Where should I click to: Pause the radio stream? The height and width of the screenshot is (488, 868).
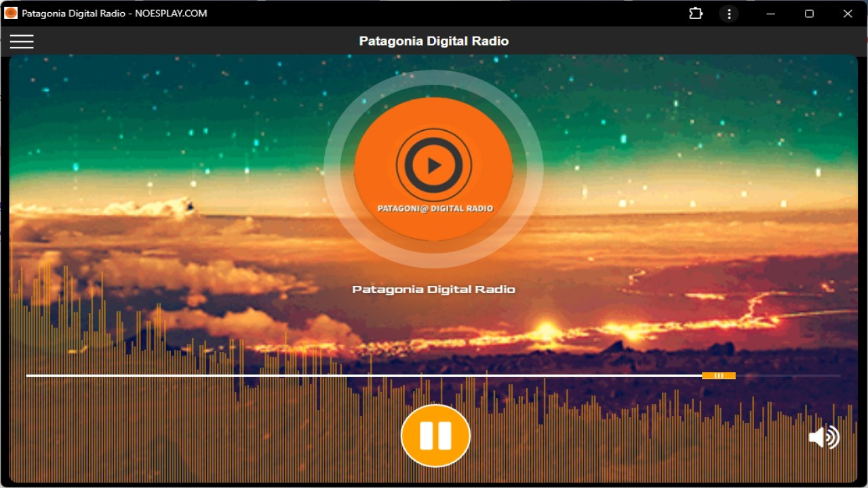pos(435,436)
